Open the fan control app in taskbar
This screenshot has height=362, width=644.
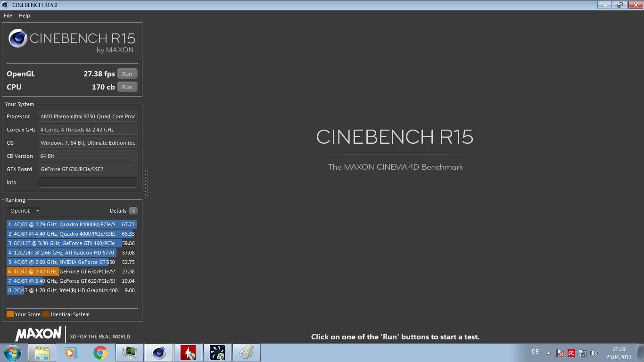tap(217, 353)
